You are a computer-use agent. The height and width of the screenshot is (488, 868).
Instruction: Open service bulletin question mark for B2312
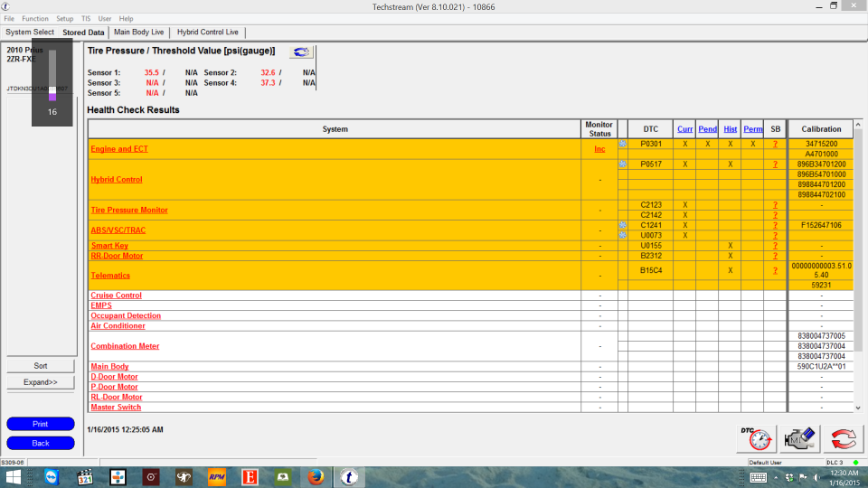775,256
